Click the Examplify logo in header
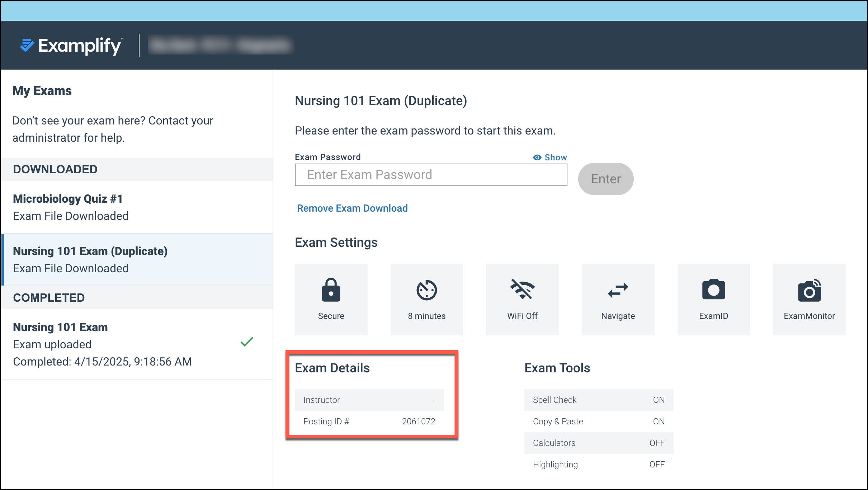Viewport: 868px width, 490px height. [x=71, y=46]
